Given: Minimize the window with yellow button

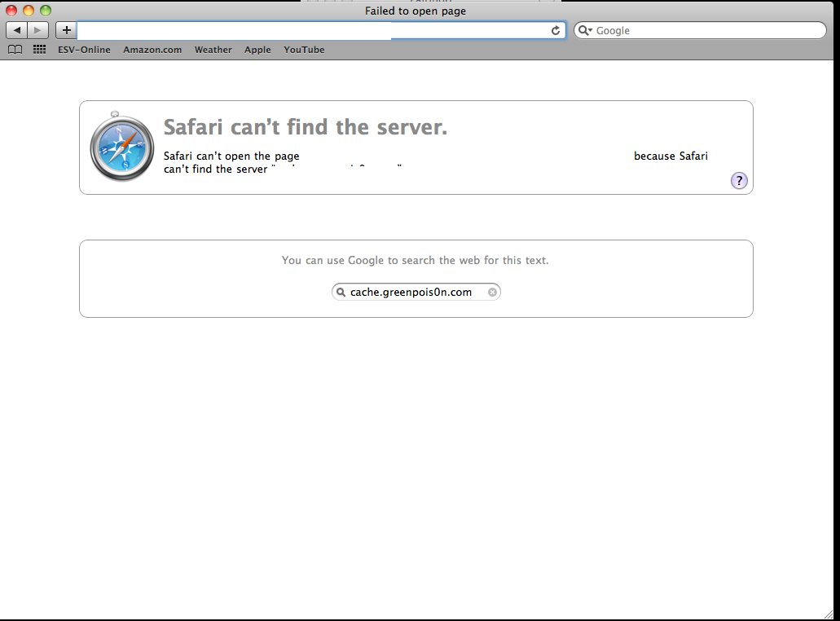Looking at the screenshot, I should tap(29, 10).
